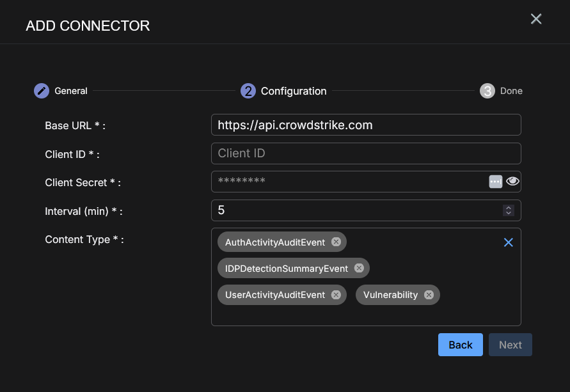
Task: Click into the Client ID field
Action: tap(366, 153)
